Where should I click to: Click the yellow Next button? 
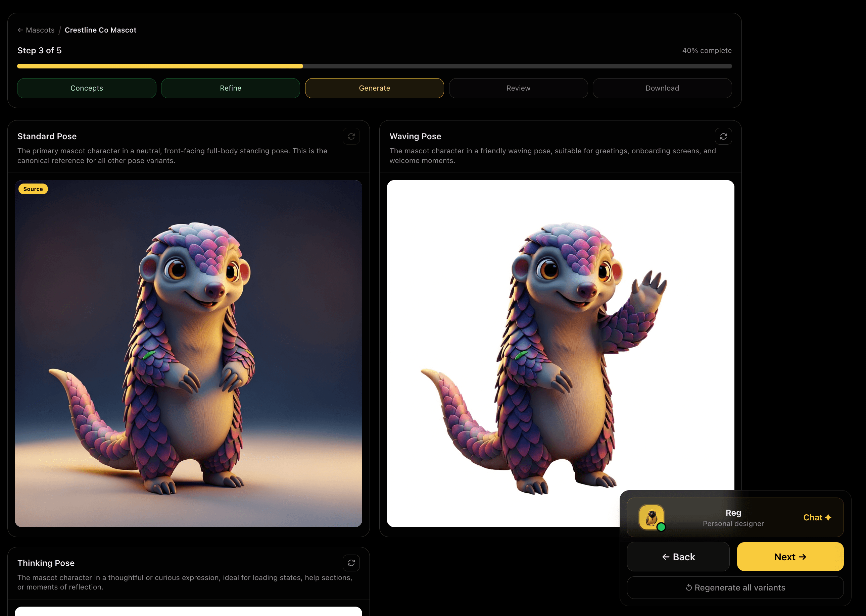pyautogui.click(x=790, y=557)
